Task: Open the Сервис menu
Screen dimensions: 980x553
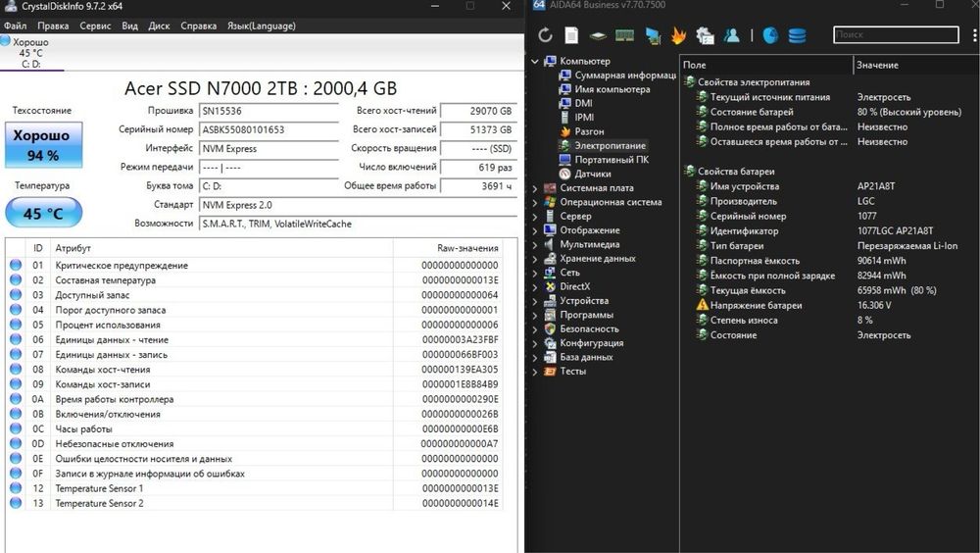Action: [x=95, y=25]
